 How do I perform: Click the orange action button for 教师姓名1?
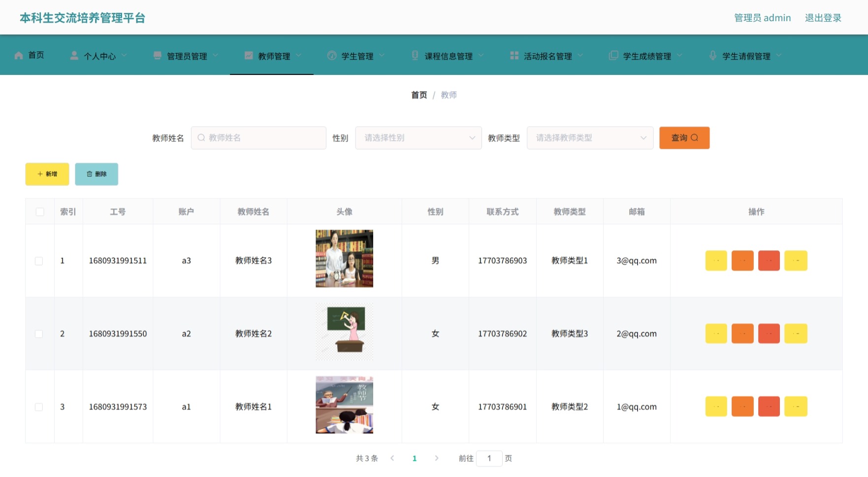click(x=742, y=407)
